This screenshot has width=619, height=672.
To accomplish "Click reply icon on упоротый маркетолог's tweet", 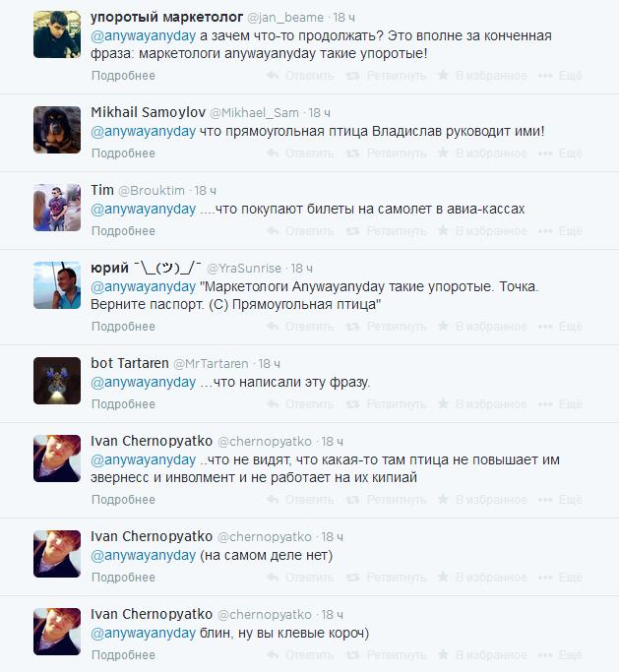I will (x=273, y=76).
